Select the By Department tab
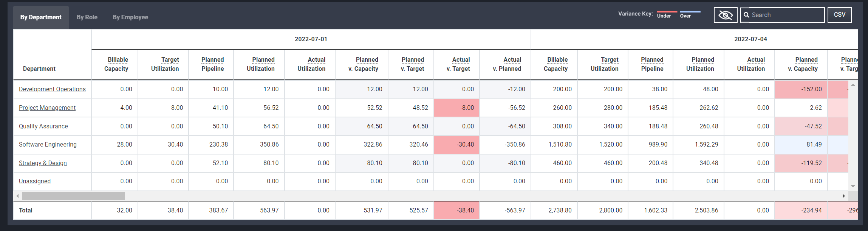Image resolution: width=868 pixels, height=231 pixels. 40,17
